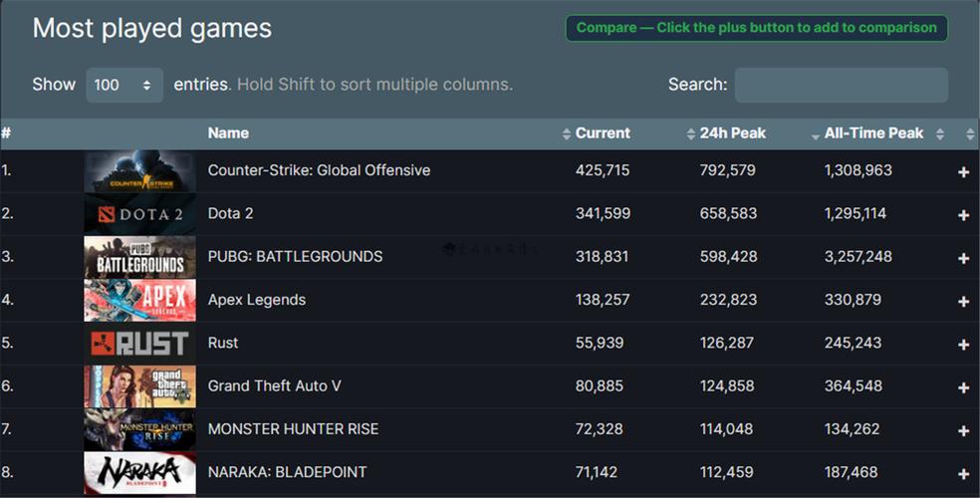
Task: Add PUBG: BATTLEGROUNDS to comparison with plus
Action: 963,258
